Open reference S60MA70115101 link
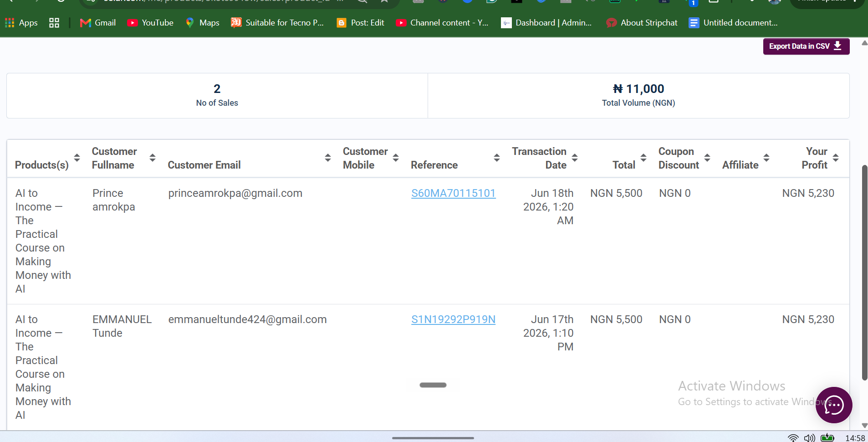Screen dimensions: 868x442 point(453,193)
